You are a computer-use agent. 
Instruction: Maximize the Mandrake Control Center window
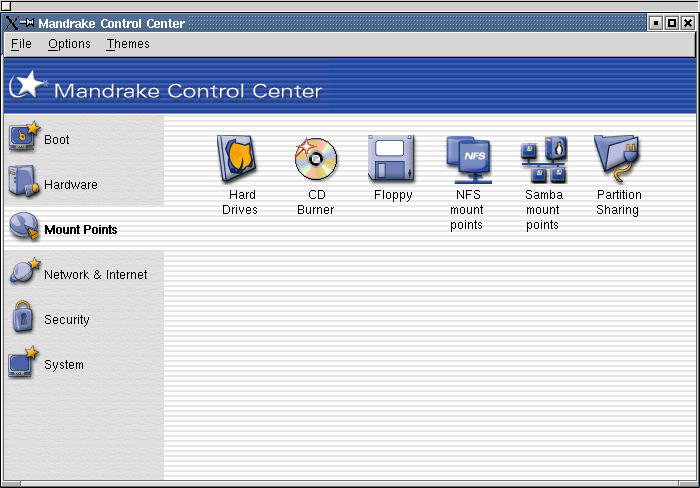click(672, 23)
